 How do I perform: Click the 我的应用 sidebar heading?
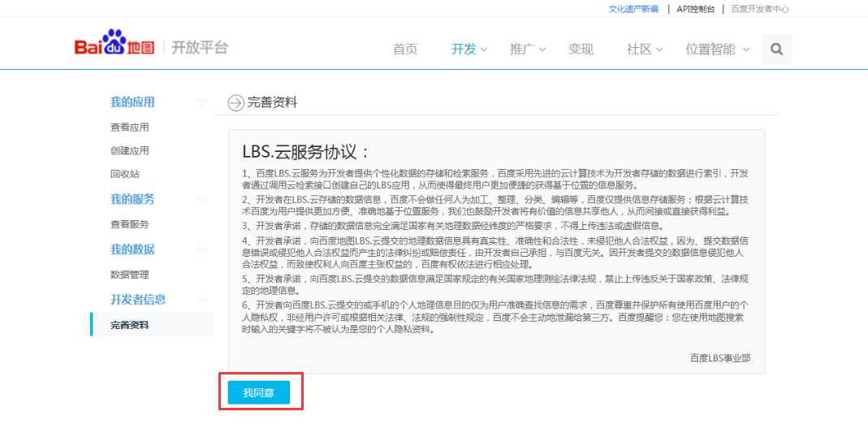[132, 102]
